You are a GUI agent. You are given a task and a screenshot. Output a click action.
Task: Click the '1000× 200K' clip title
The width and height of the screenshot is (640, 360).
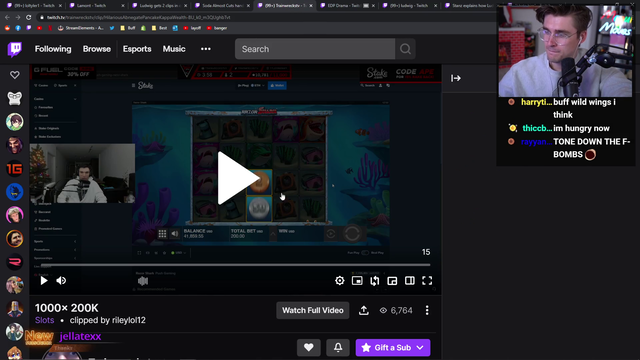point(67,308)
